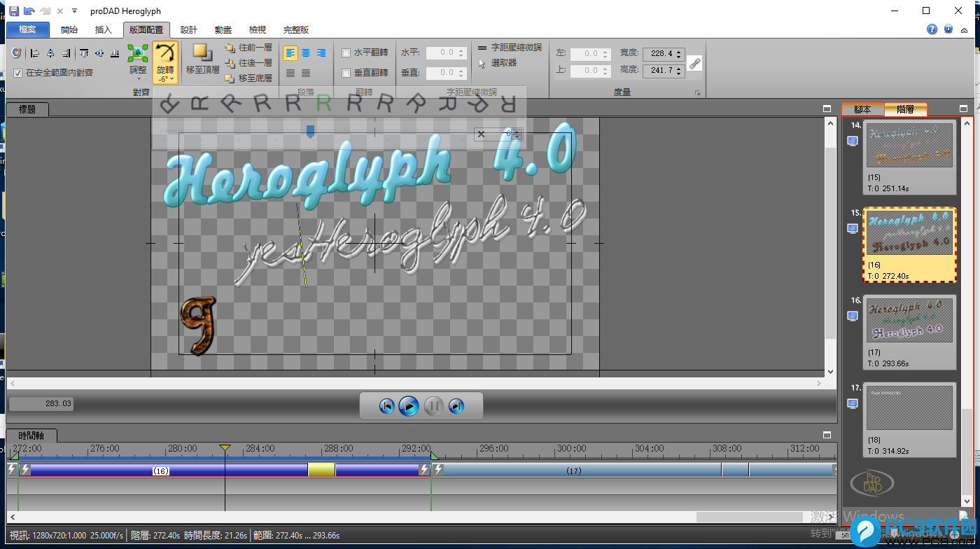Choose the 選取器 selector tool
This screenshot has height=549, width=980.
pos(497,63)
